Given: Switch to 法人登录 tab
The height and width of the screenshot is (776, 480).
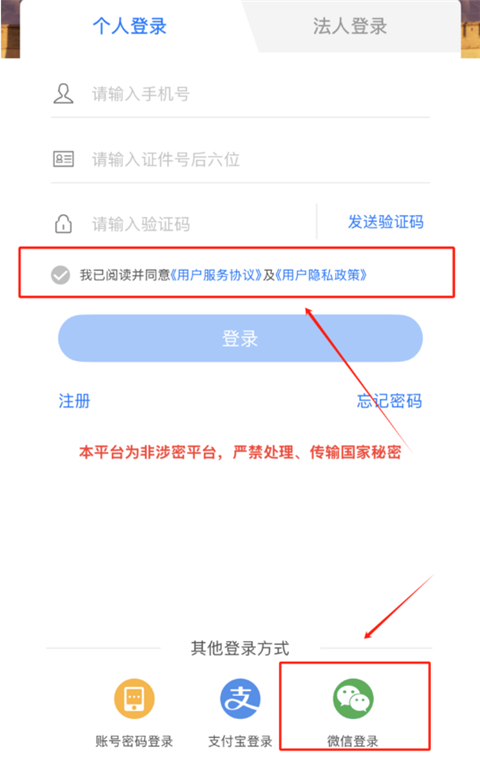Looking at the screenshot, I should [350, 26].
